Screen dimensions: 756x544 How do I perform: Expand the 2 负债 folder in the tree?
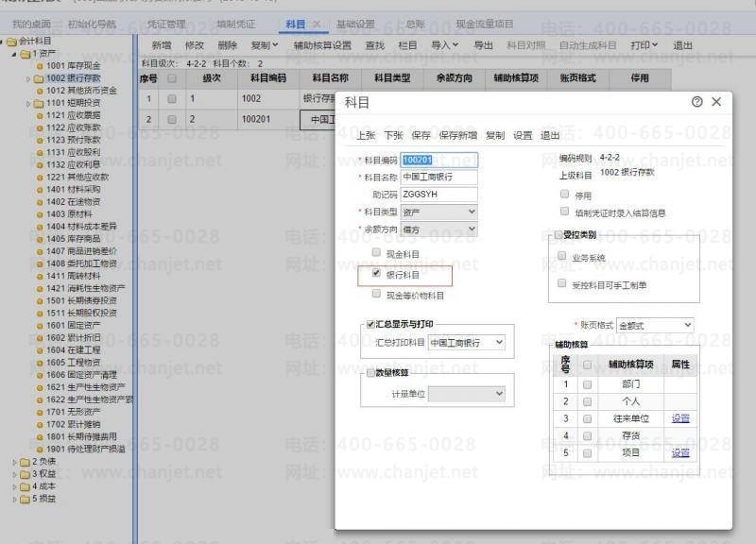(x=14, y=461)
